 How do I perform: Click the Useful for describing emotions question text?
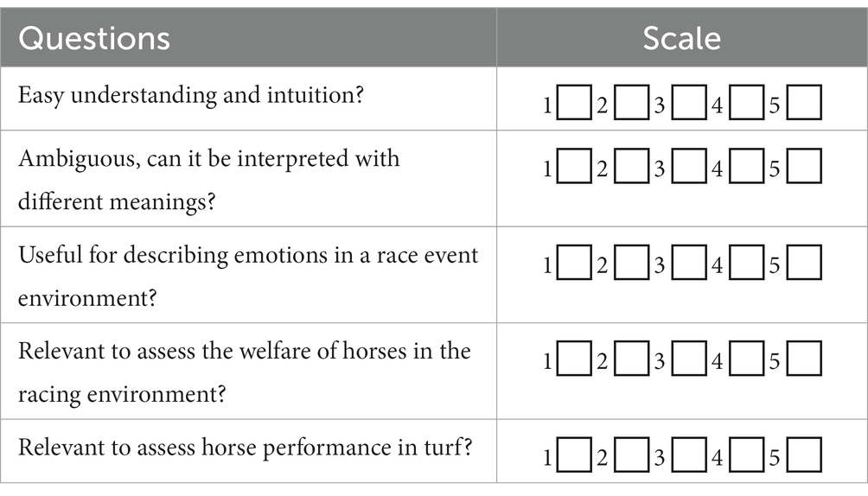248,277
